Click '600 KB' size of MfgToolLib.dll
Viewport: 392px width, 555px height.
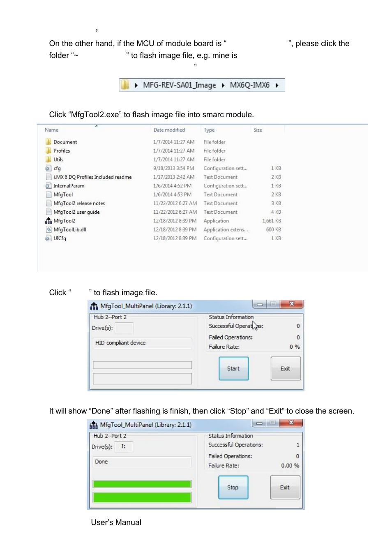point(274,229)
